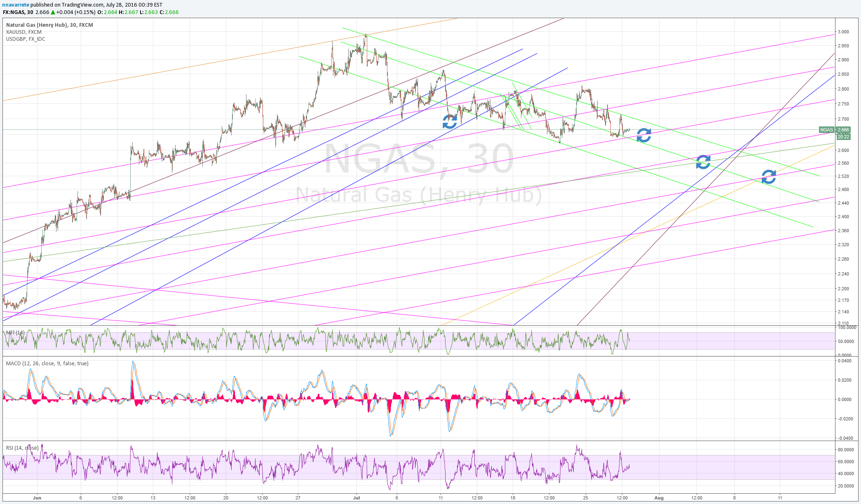Select the high value H: 2.667
This screenshot has height=504, width=861.
[129, 12]
